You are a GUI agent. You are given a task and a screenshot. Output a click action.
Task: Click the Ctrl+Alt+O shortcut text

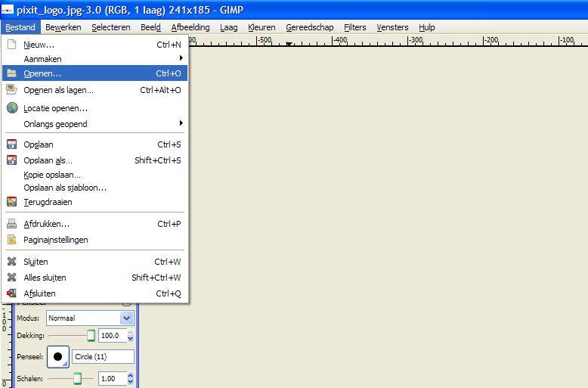click(160, 90)
